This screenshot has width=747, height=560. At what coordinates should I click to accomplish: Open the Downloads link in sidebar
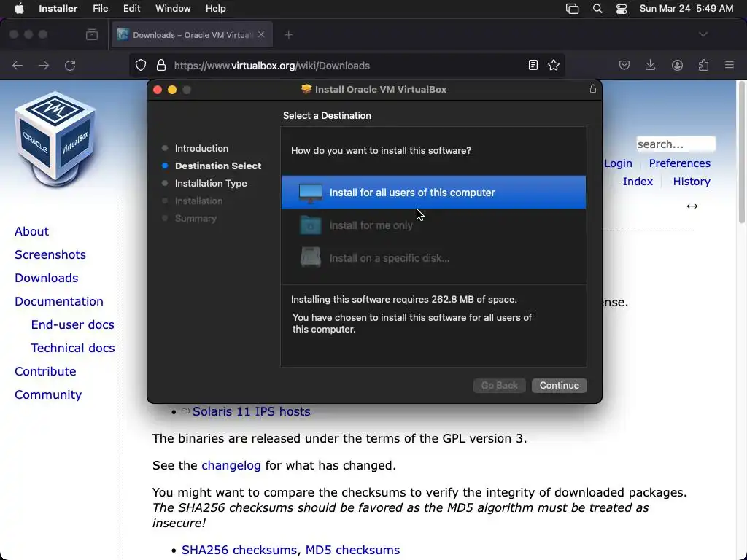coord(46,278)
